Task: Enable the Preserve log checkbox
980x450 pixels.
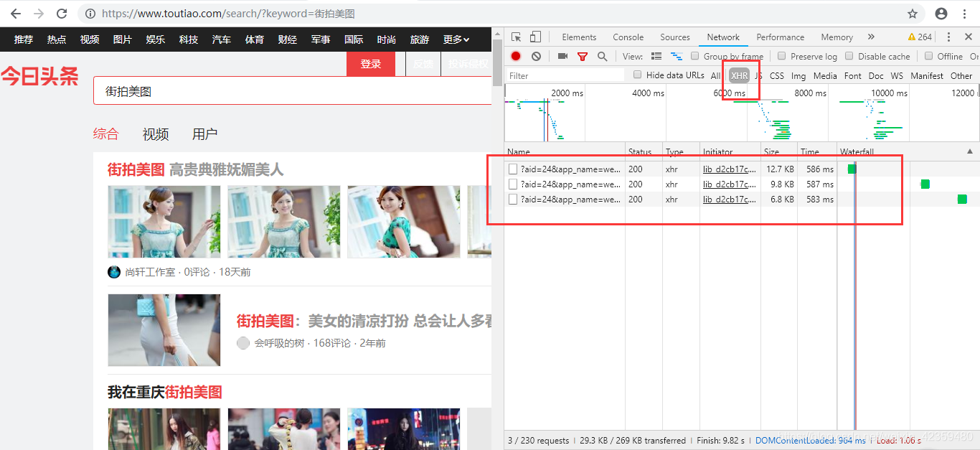Action: click(x=782, y=56)
